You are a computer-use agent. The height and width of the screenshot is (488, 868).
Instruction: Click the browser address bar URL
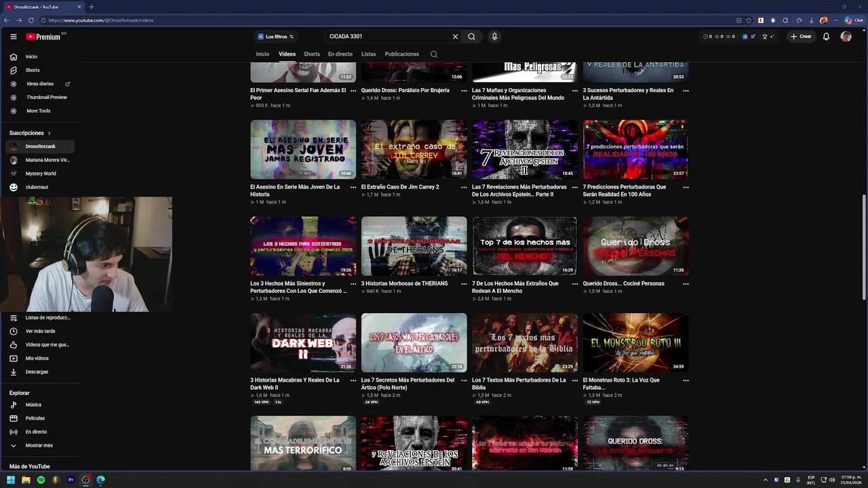[x=101, y=20]
